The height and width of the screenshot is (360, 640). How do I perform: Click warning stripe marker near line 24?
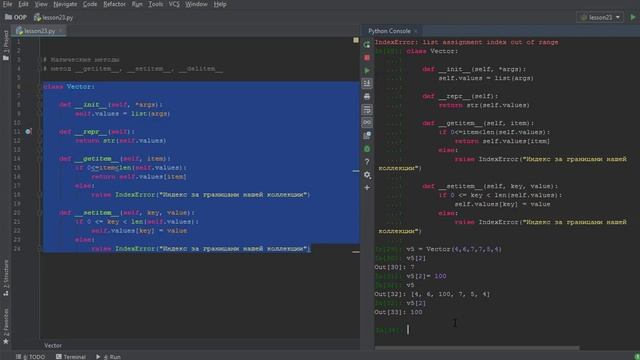pyautogui.click(x=356, y=252)
